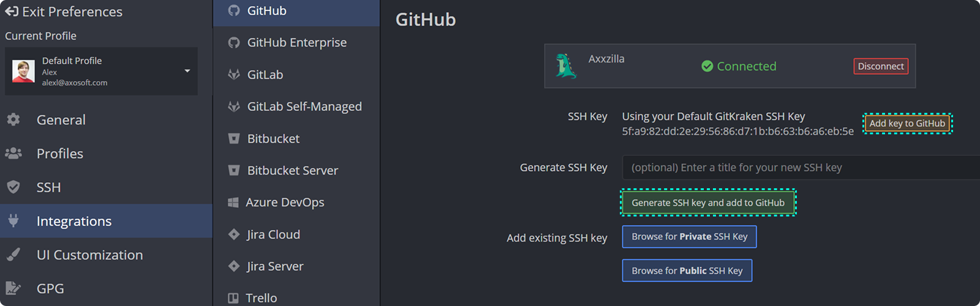Image resolution: width=980 pixels, height=306 pixels.
Task: Select the Integrations plug icon
Action: pyautogui.click(x=13, y=221)
